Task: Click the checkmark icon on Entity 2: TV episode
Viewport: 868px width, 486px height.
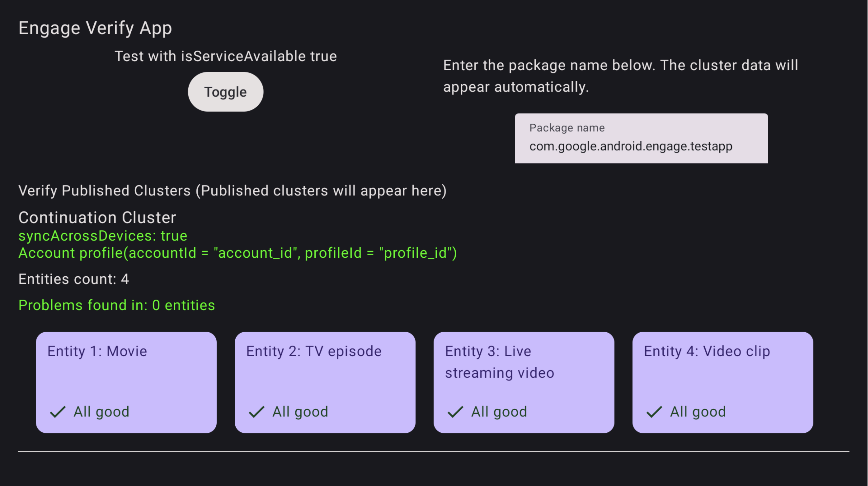Action: click(257, 412)
